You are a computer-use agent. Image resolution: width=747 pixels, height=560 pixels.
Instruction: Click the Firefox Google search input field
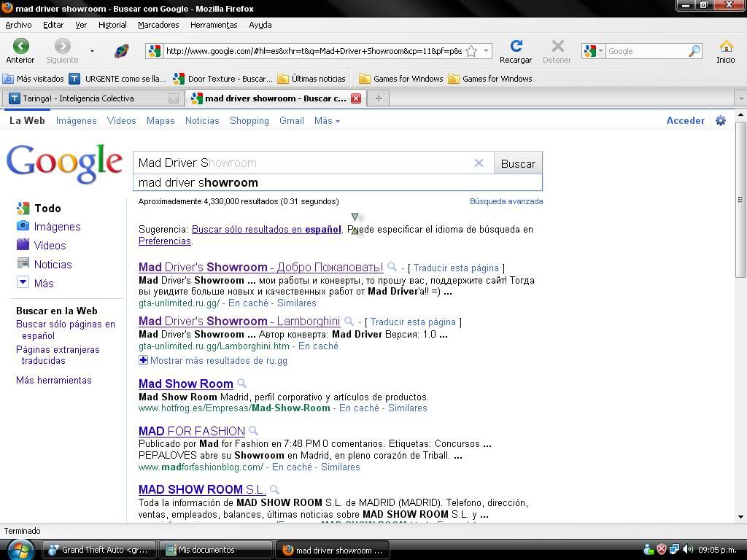[x=646, y=51]
